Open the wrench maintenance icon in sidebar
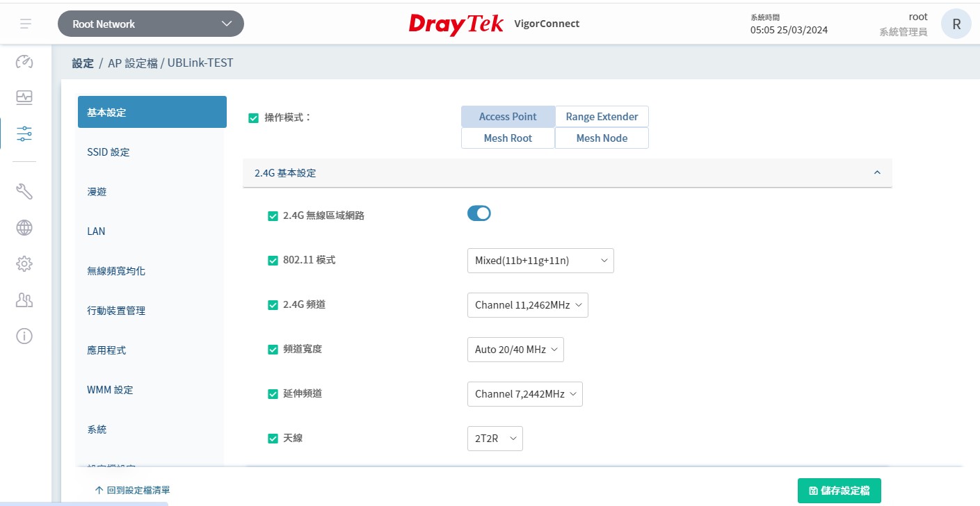This screenshot has height=506, width=980. pos(24,191)
